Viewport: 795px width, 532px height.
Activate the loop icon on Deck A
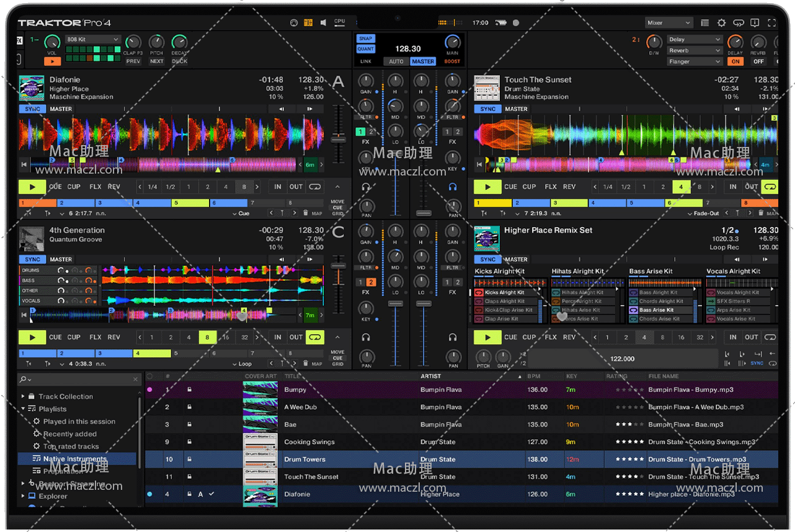click(x=315, y=187)
